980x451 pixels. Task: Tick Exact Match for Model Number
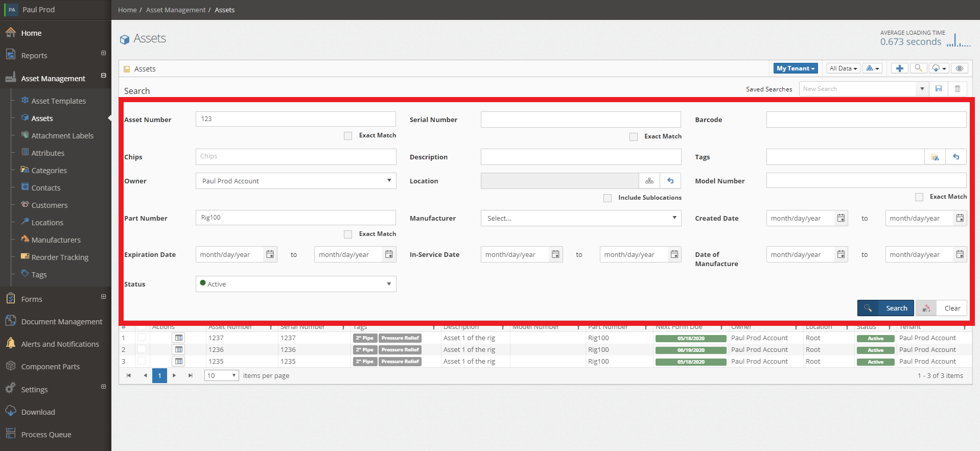[919, 197]
